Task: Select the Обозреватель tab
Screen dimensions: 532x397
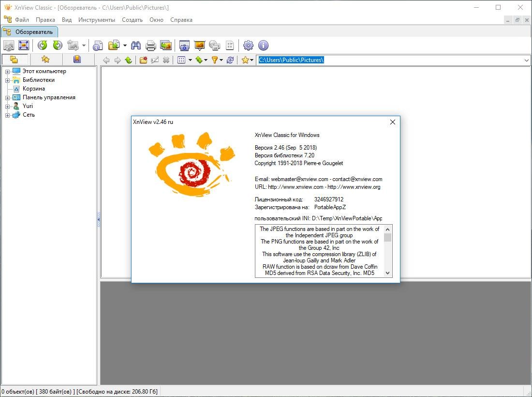Action: [30, 32]
